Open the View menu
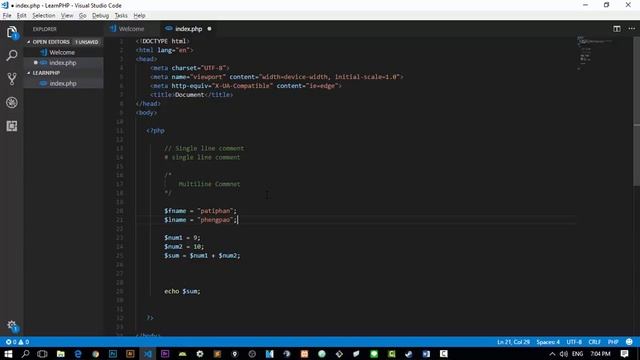Viewport: 640px width, 360px height. (x=67, y=16)
